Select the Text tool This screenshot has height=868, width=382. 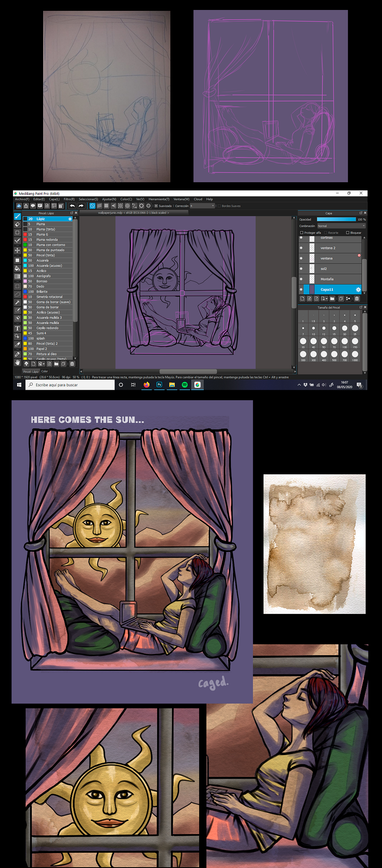(x=17, y=328)
